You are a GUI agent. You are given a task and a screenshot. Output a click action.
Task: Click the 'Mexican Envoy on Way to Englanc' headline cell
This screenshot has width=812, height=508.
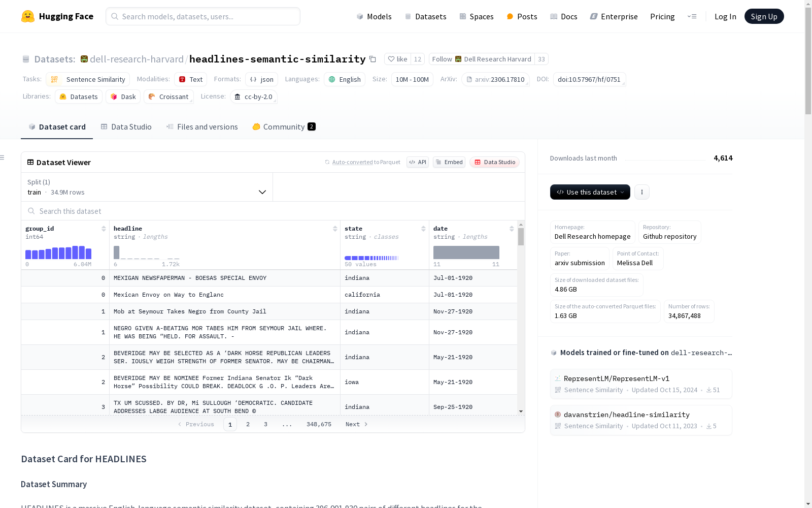(x=225, y=295)
